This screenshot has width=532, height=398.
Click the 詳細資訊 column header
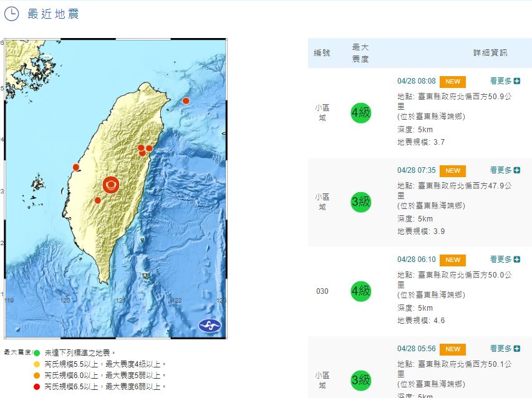pyautogui.click(x=490, y=53)
